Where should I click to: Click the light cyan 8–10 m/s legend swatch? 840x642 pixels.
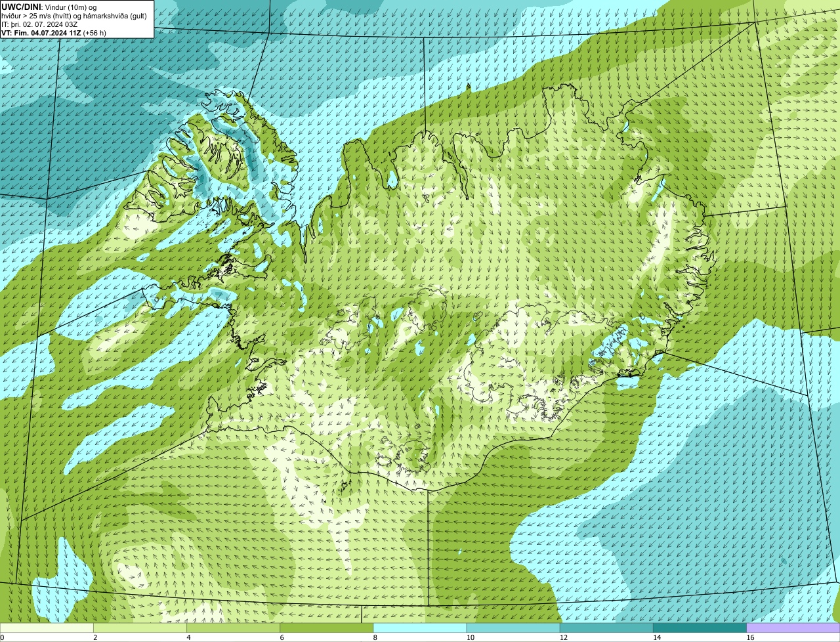click(420, 628)
